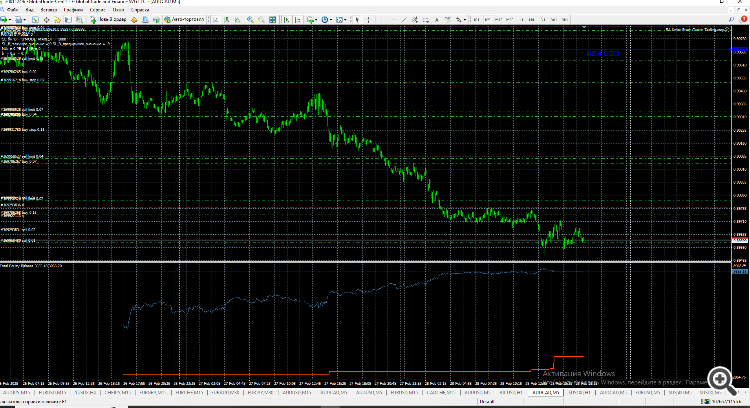Switch timeframe to M1

[x=476, y=20]
